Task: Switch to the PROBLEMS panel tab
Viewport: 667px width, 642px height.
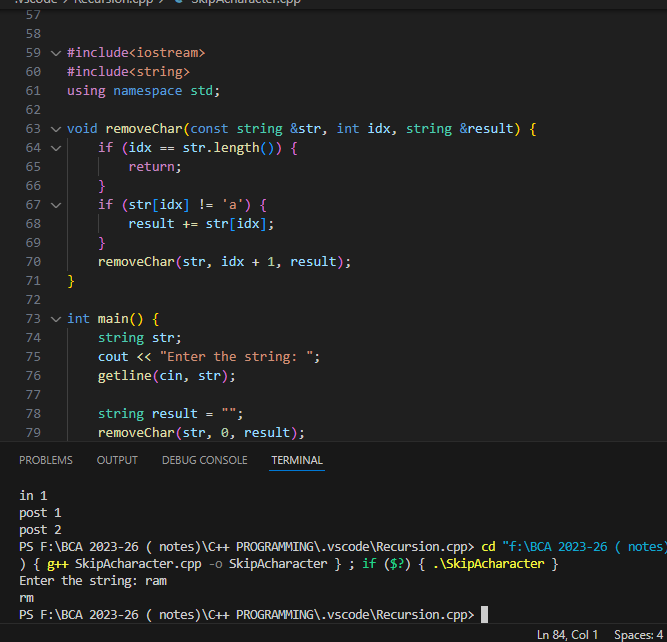Action: (x=46, y=460)
